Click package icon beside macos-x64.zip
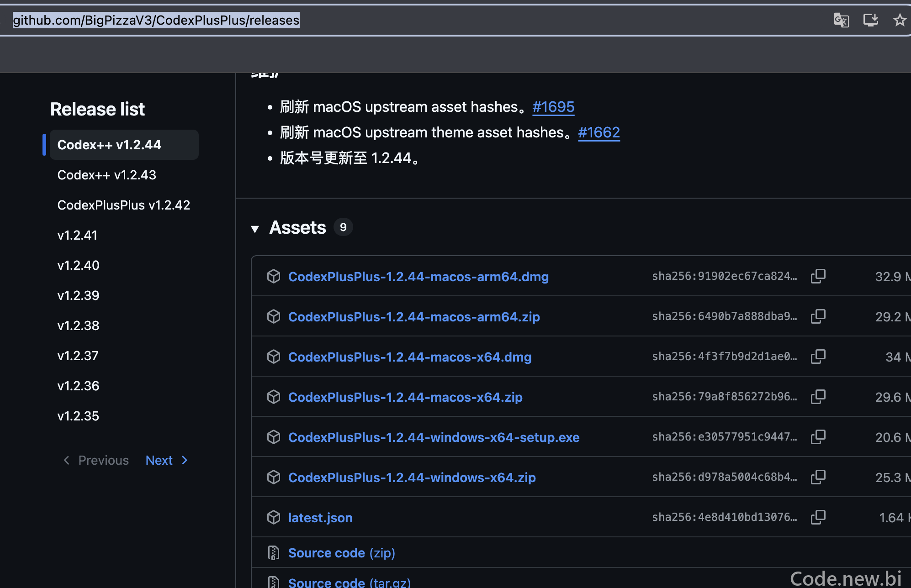 [274, 397]
